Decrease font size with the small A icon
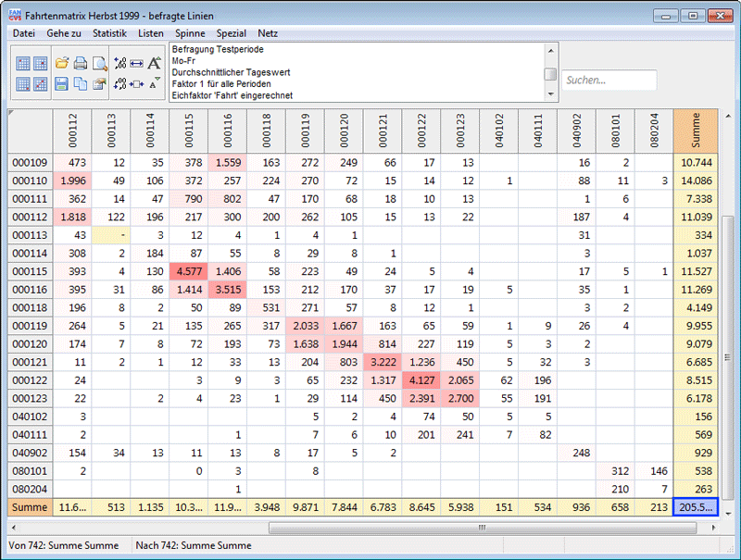The image size is (741, 560). click(154, 83)
